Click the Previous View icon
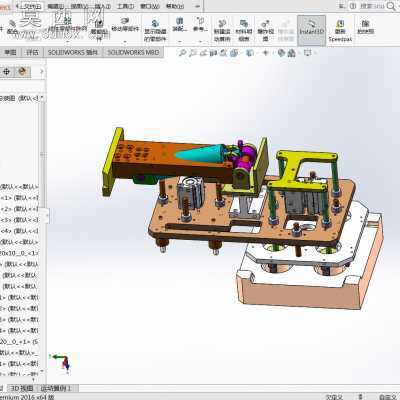The height and width of the screenshot is (400, 400). tap(203, 53)
